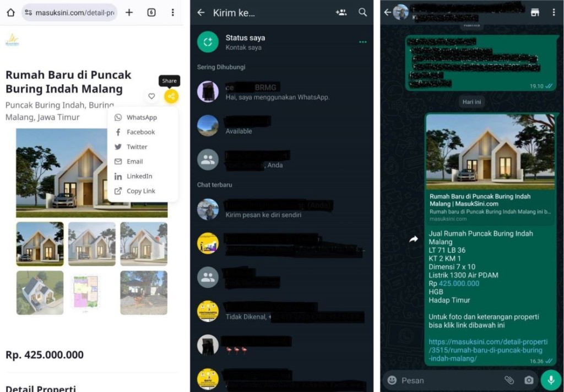Screen dimensions: 564x392
Task: Select the first house thumbnail with yellow border
Action: point(40,244)
